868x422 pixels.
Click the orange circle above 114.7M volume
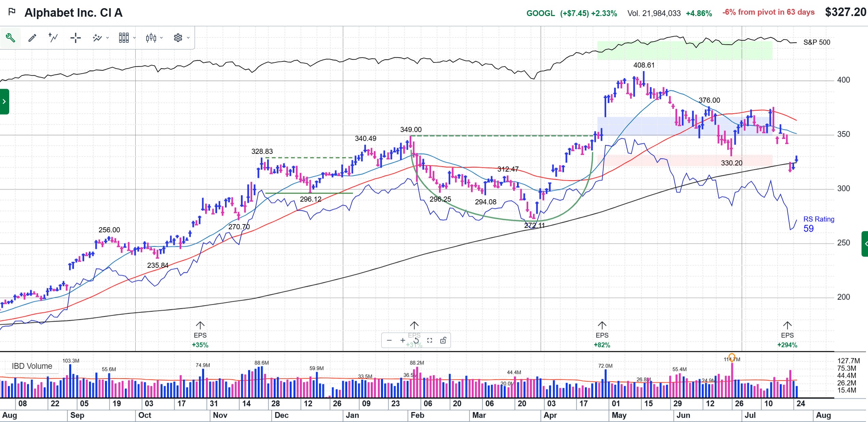732,357
